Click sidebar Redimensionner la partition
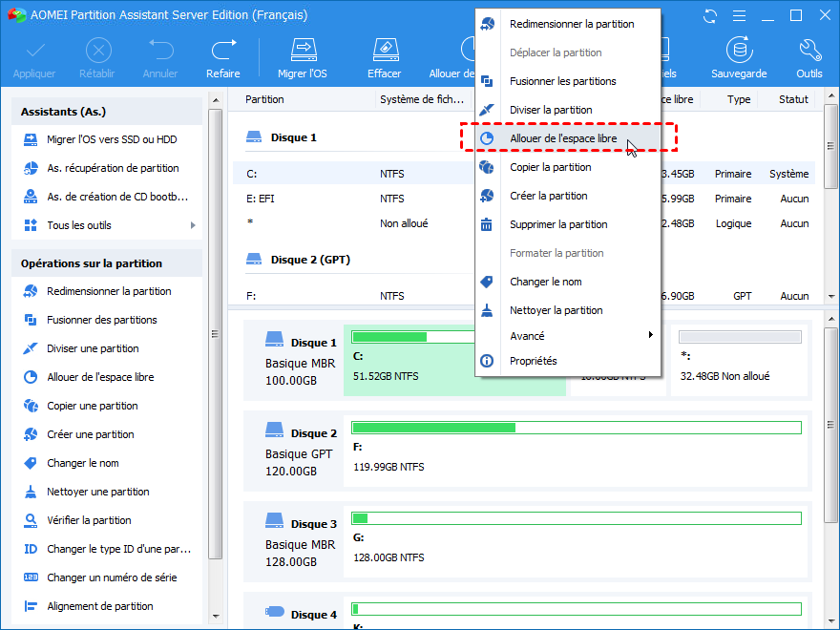This screenshot has height=630, width=840. tap(107, 291)
